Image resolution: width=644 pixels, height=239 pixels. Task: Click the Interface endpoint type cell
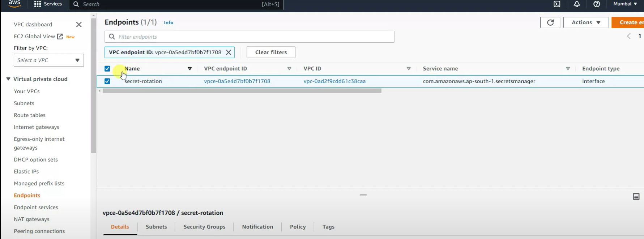point(593,81)
